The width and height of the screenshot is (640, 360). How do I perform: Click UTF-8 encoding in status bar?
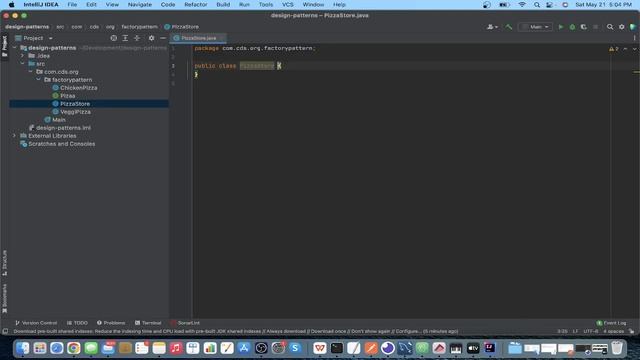(x=590, y=331)
